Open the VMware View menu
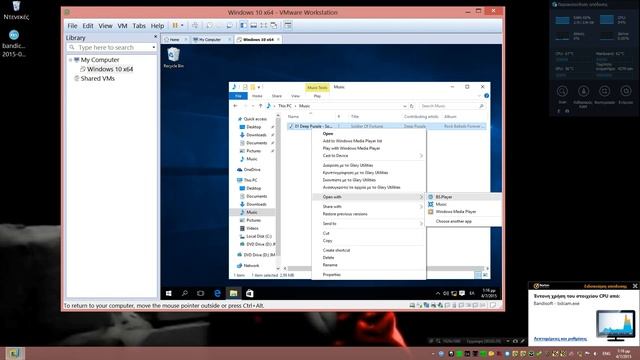This screenshot has height=360, width=640. tap(105, 26)
